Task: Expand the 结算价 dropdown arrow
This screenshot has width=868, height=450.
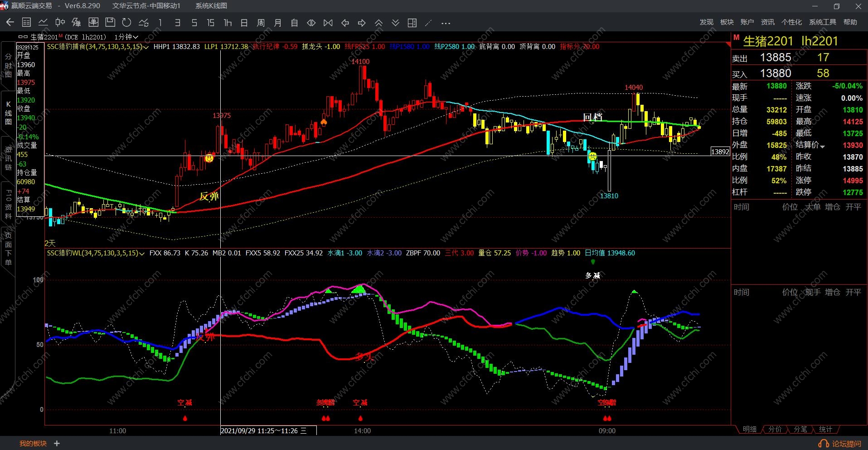Action: (822, 146)
